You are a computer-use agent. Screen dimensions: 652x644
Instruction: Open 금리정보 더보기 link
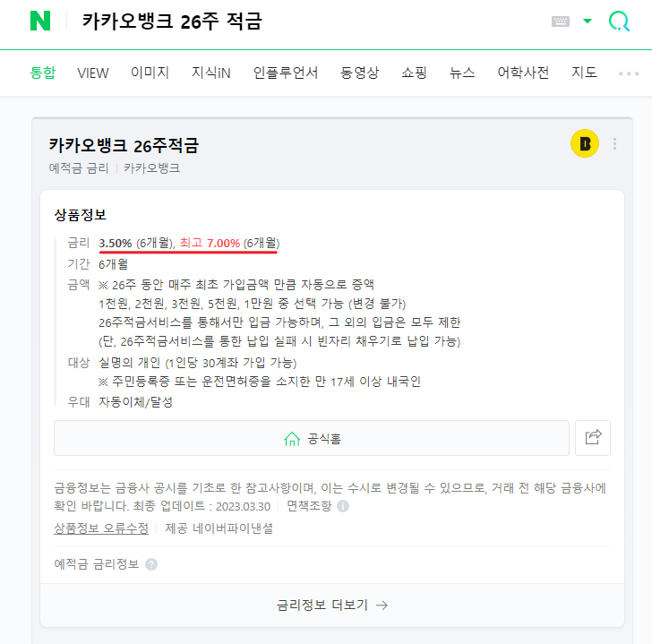pyautogui.click(x=332, y=605)
